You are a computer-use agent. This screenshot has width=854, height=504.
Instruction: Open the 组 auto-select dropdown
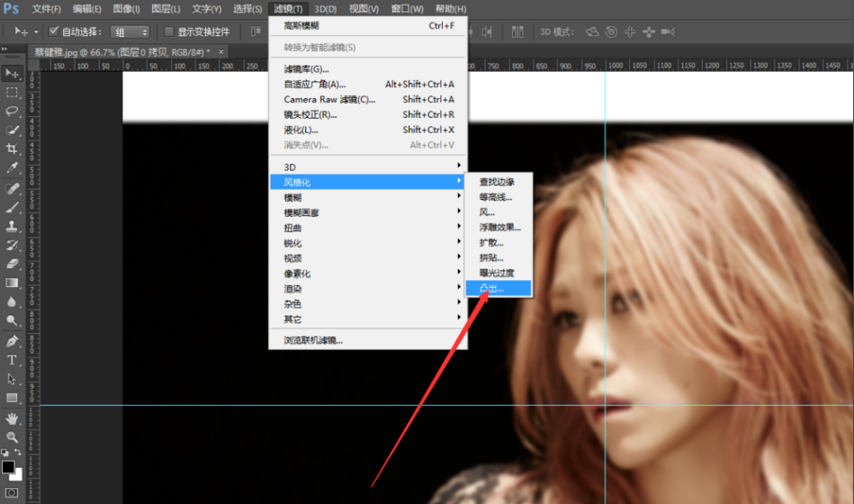[130, 32]
